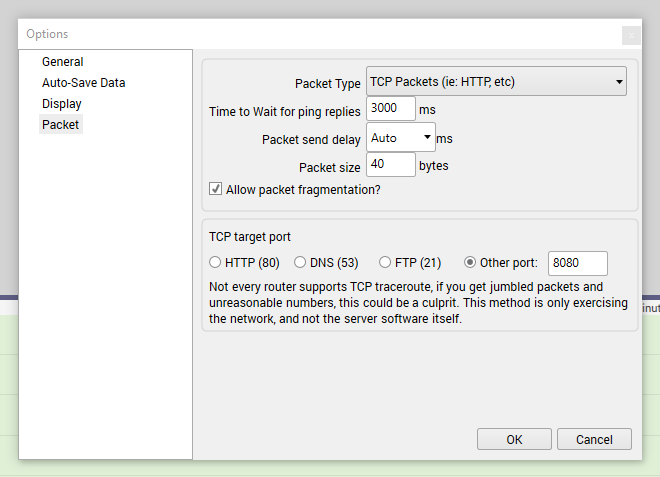Select General in the options list
The width and height of the screenshot is (660, 477).
point(62,62)
